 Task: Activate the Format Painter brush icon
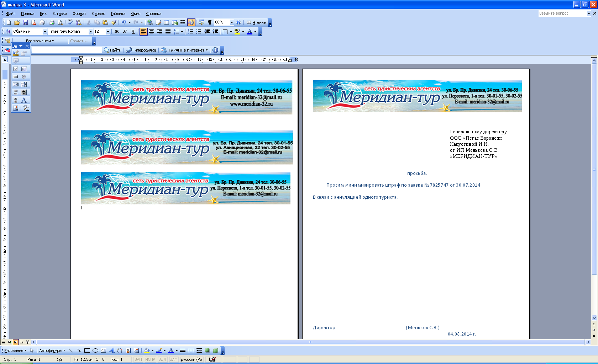114,22
